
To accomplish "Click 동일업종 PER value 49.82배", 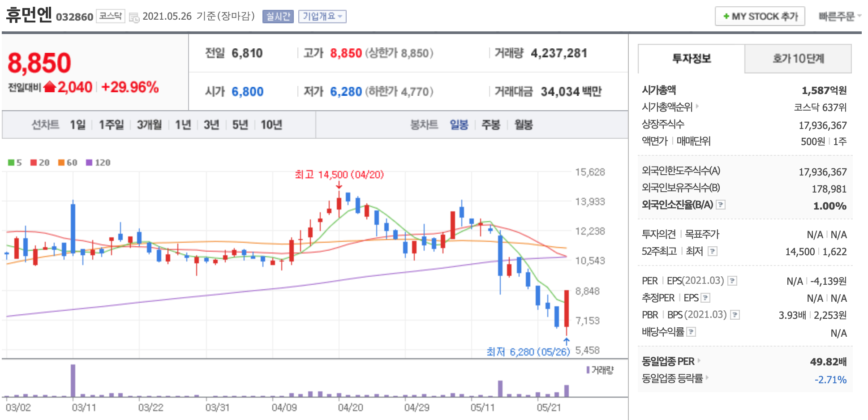I will click(x=828, y=362).
